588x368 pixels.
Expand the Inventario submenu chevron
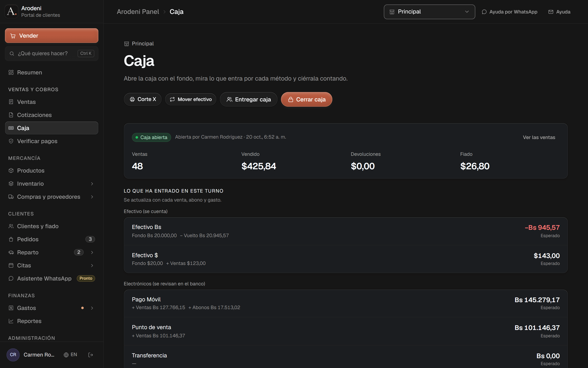point(92,184)
